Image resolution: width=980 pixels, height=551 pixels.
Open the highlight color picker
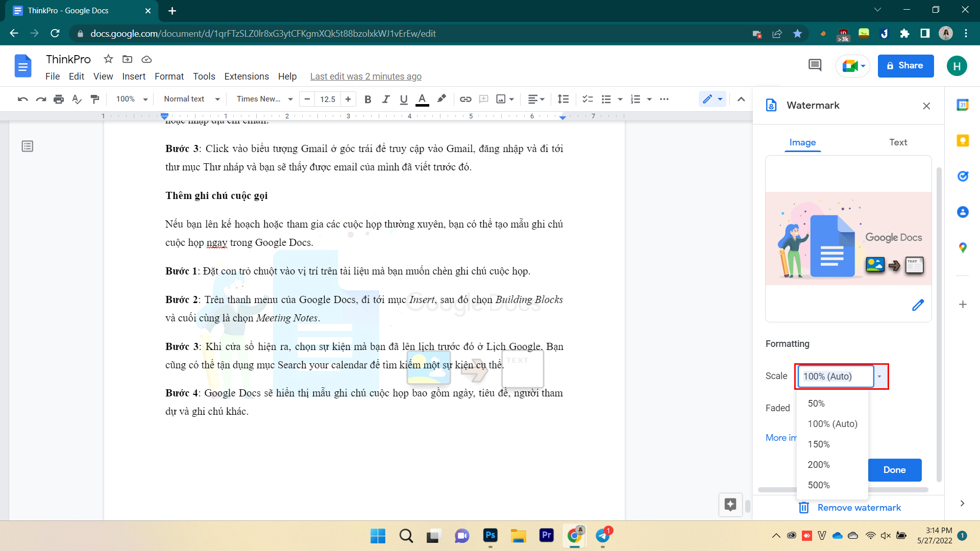pos(442,99)
